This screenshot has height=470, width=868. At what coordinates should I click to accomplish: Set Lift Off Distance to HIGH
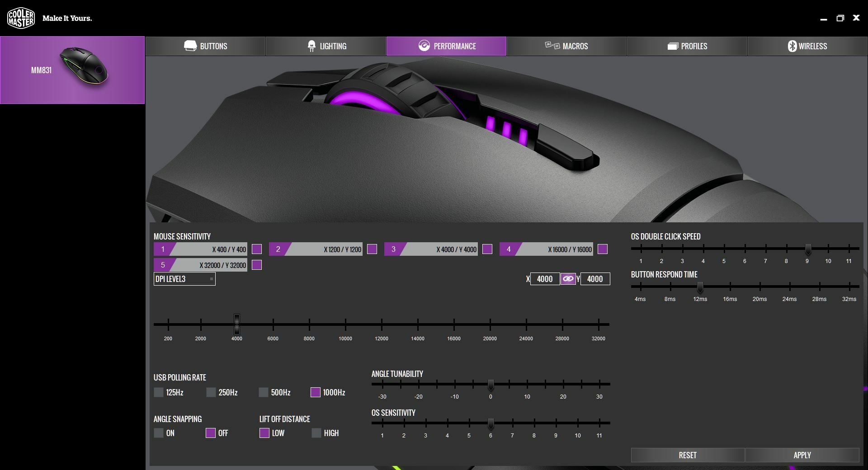316,433
